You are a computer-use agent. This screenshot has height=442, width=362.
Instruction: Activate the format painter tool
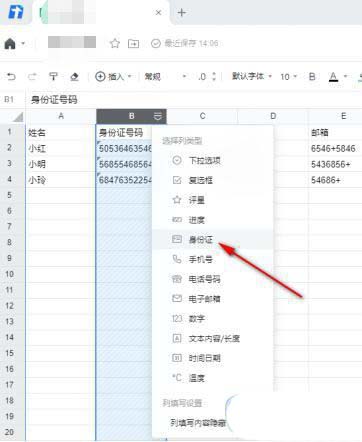[x=53, y=77]
